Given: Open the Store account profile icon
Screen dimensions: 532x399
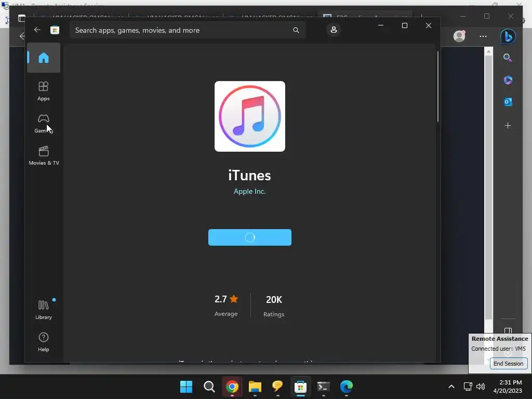Looking at the screenshot, I should 334,30.
